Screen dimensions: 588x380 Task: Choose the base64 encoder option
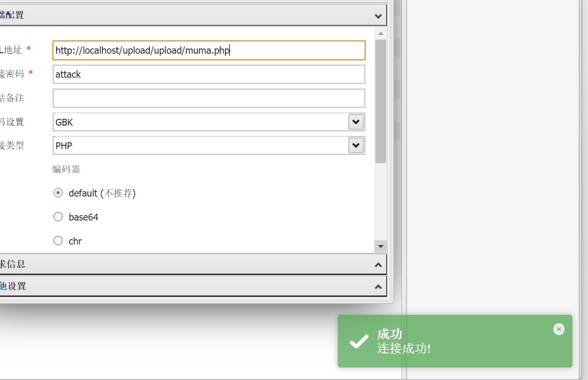[58, 217]
